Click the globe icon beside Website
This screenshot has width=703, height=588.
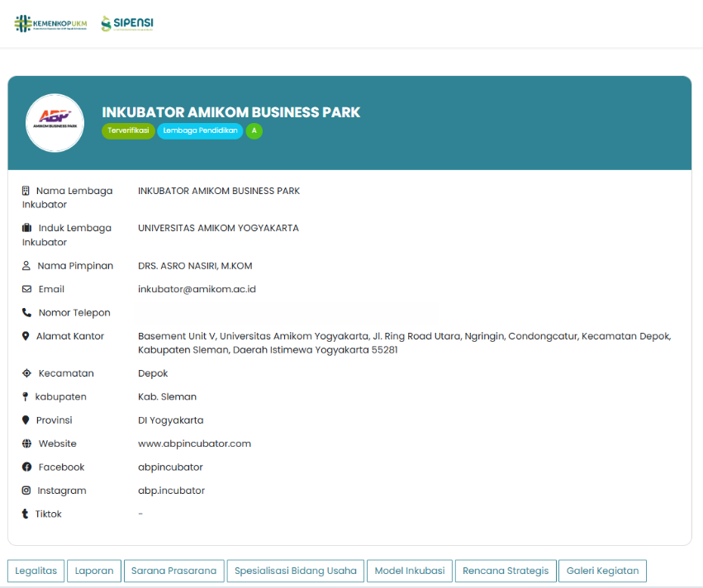(26, 443)
